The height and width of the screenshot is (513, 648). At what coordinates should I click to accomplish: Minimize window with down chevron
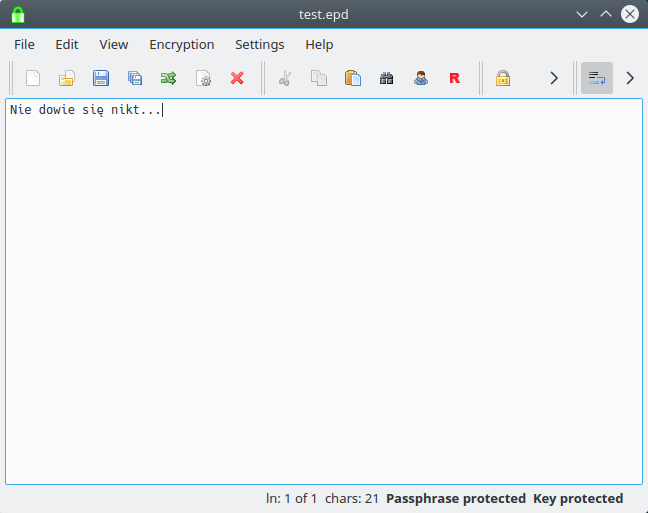(x=582, y=14)
